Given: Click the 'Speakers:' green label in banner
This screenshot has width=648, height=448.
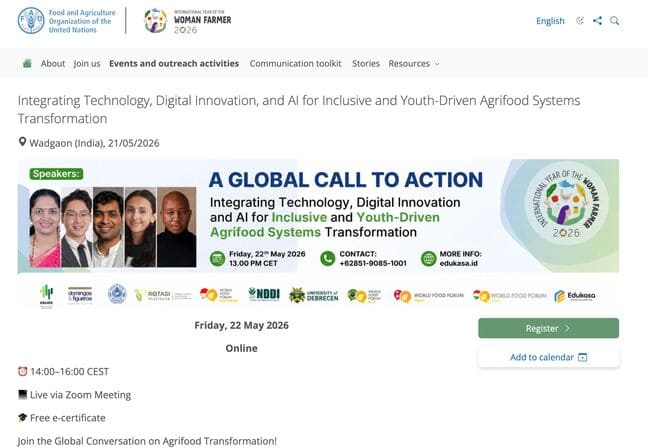Looking at the screenshot, I should pyautogui.click(x=56, y=174).
